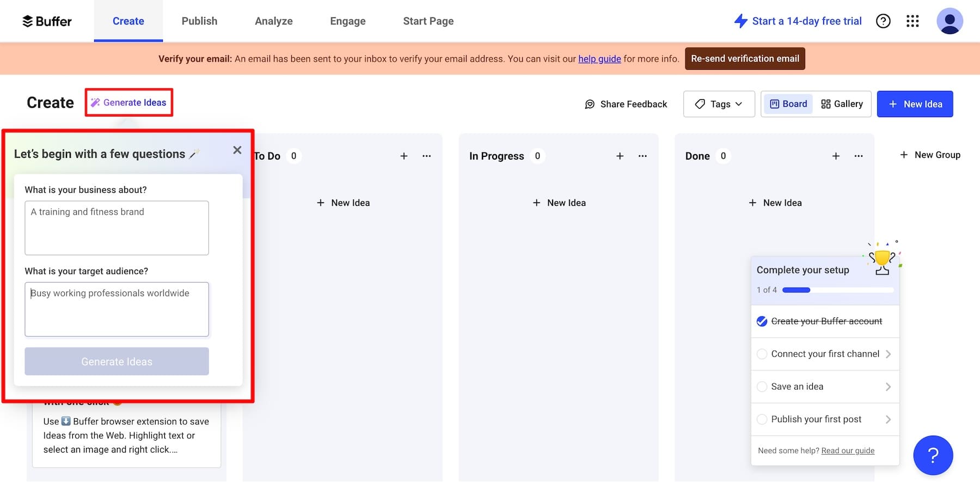Click the setup progress bar
980x482 pixels.
pos(838,290)
